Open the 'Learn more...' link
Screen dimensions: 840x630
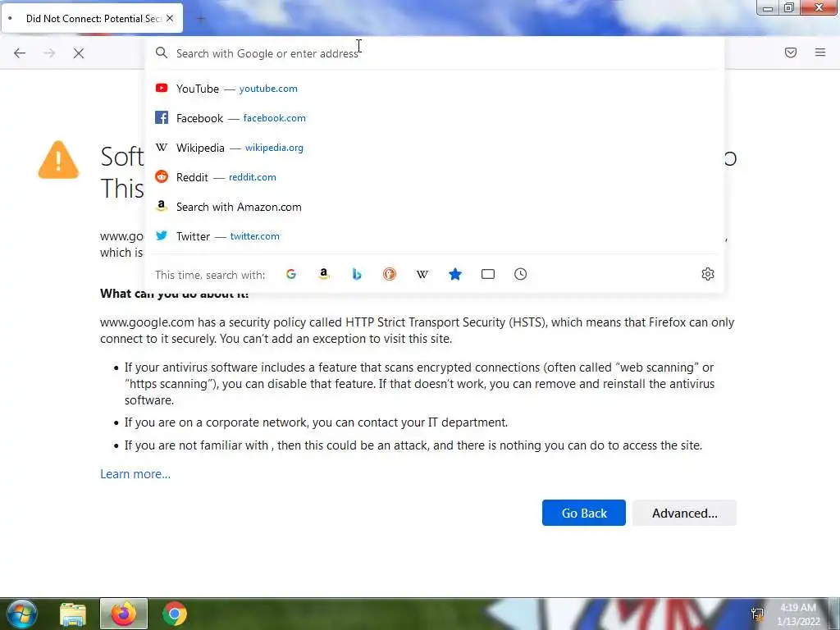click(x=135, y=474)
